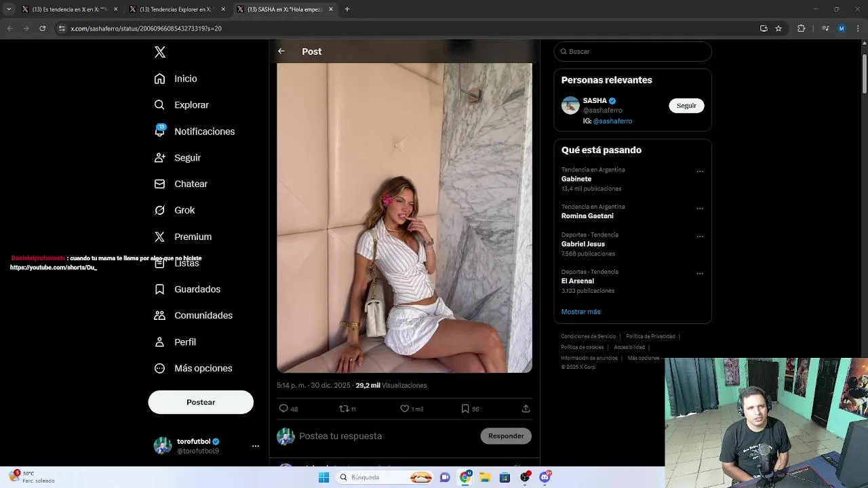This screenshot has height=488, width=868.
Task: Bookmark the post with 58 saves
Action: pos(470,409)
